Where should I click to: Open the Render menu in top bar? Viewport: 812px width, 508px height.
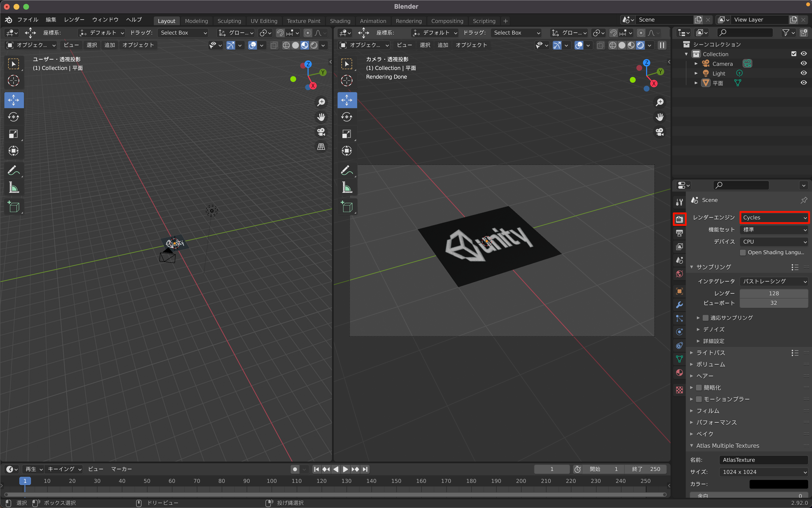click(x=74, y=20)
